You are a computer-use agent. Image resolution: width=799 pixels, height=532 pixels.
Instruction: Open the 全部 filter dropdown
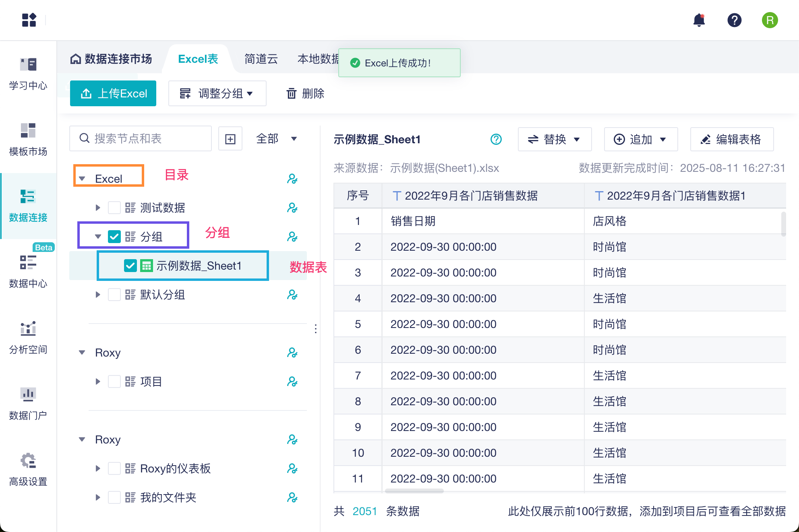point(276,139)
